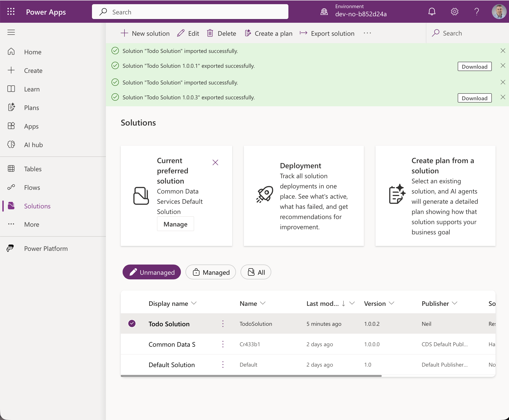Open Apps in the sidebar

pos(31,126)
